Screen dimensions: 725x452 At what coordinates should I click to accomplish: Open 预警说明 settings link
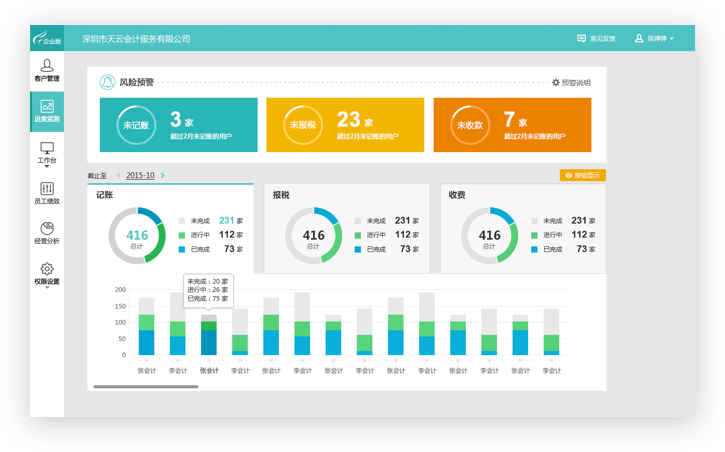click(x=571, y=83)
